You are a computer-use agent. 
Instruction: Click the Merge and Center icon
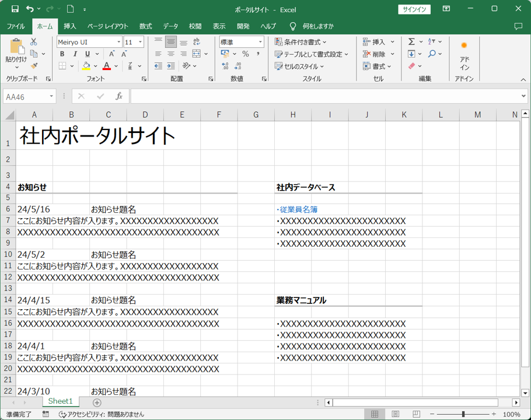pyautogui.click(x=197, y=54)
